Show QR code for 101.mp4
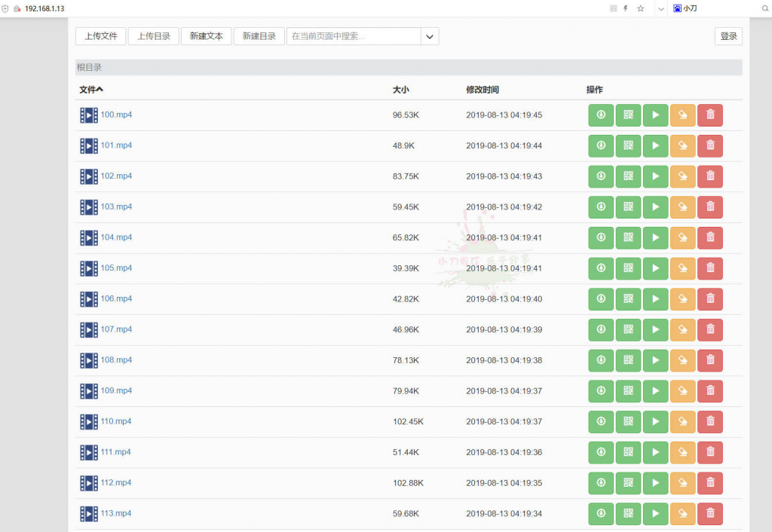772x532 pixels. [x=628, y=146]
